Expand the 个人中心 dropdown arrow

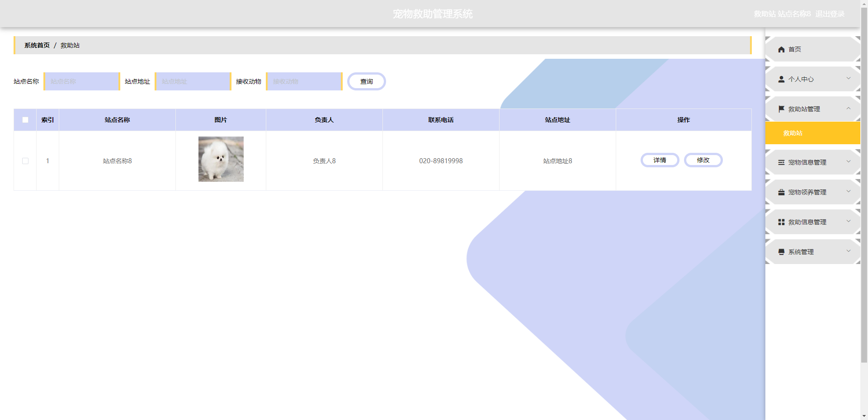click(x=849, y=79)
